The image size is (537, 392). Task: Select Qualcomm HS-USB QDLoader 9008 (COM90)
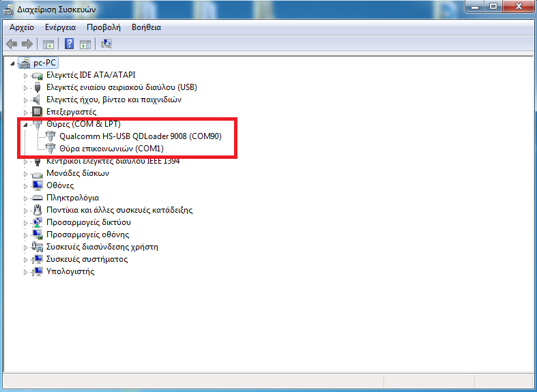click(x=141, y=136)
